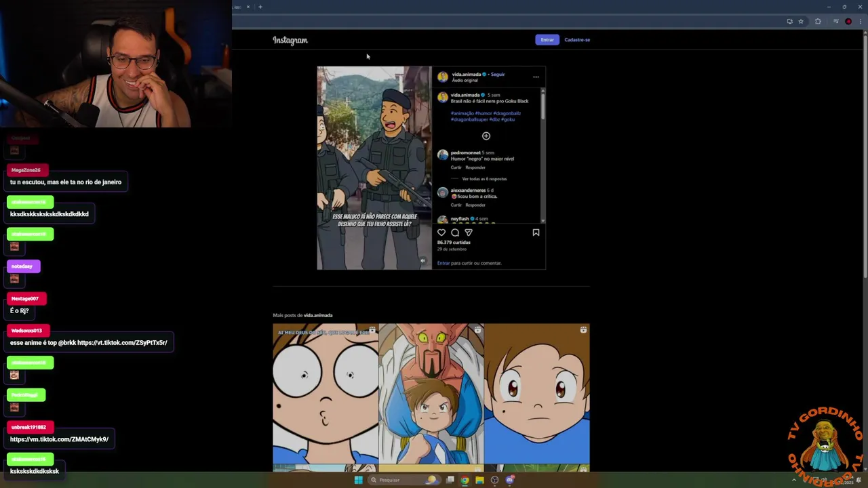The image size is (868, 488).
Task: Click the Áudio original link
Action: click(x=465, y=80)
